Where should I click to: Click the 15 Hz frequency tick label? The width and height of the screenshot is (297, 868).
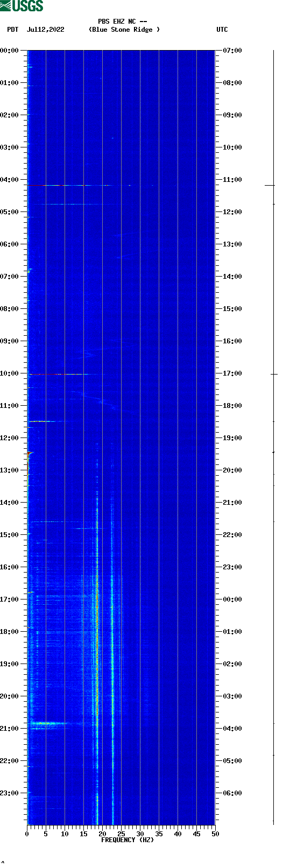83,834
